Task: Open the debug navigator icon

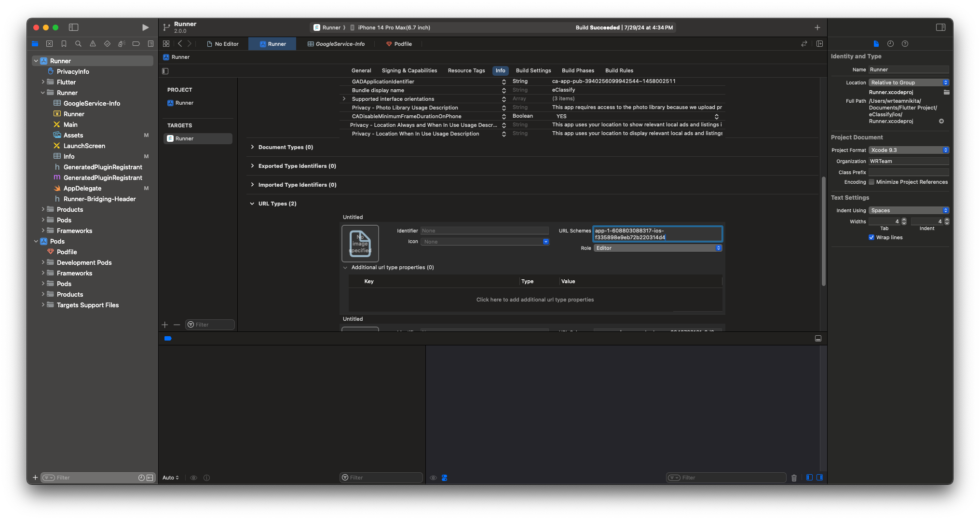Action: [122, 44]
